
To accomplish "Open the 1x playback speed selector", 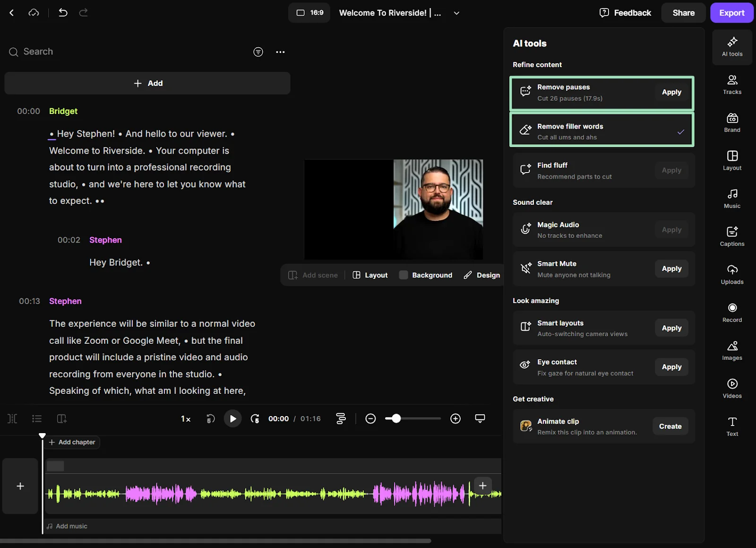I will [x=185, y=418].
